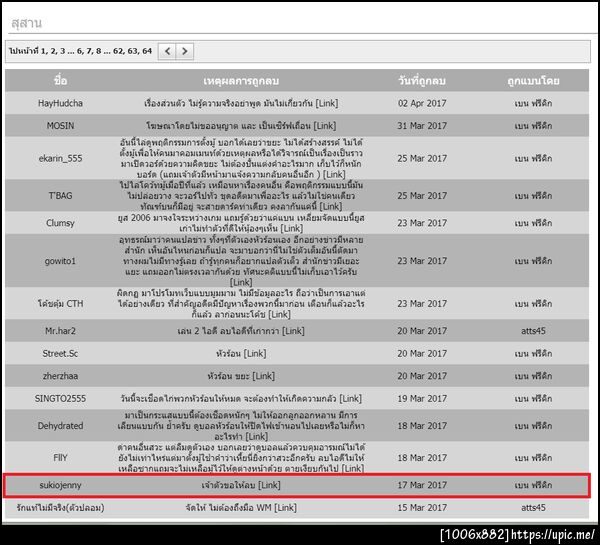Select the name Street.Sc

click(x=60, y=353)
